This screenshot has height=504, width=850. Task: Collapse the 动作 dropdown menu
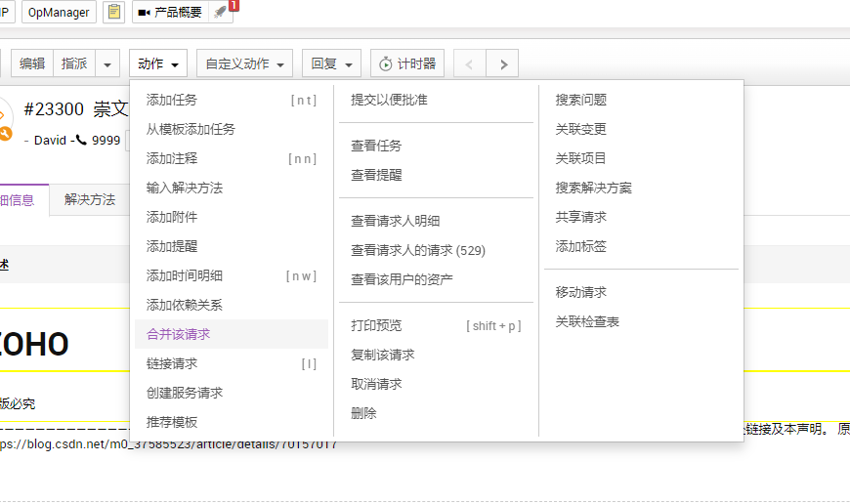point(157,64)
